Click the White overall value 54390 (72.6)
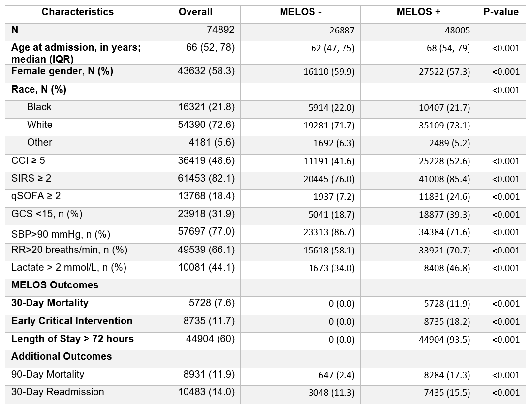532x410 pixels. (x=206, y=125)
